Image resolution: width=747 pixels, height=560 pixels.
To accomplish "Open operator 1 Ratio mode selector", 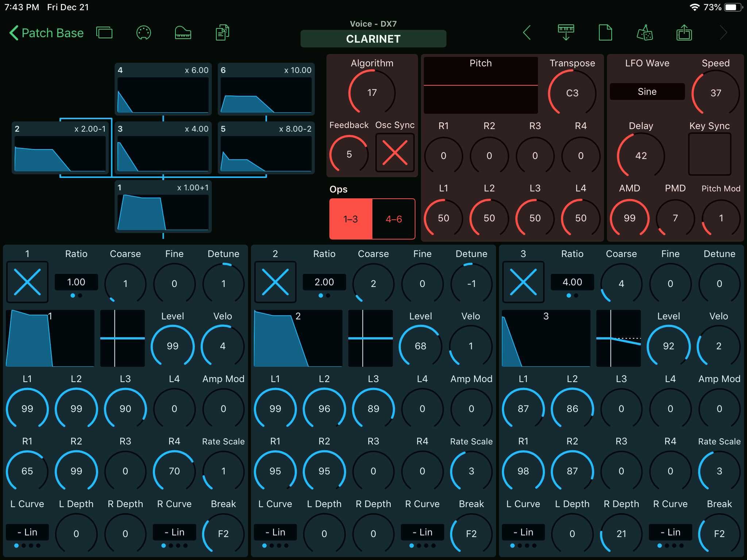I will pos(76,282).
